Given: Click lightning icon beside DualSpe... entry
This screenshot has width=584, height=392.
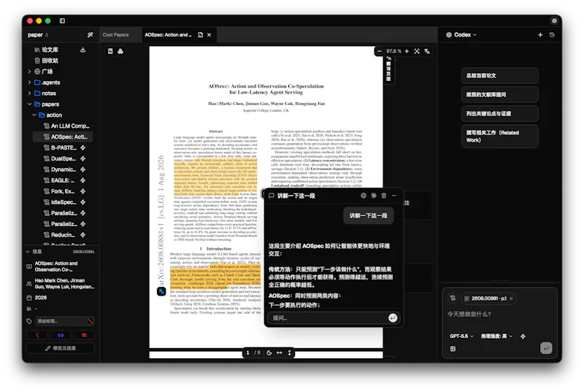Looking at the screenshot, I should (82, 158).
